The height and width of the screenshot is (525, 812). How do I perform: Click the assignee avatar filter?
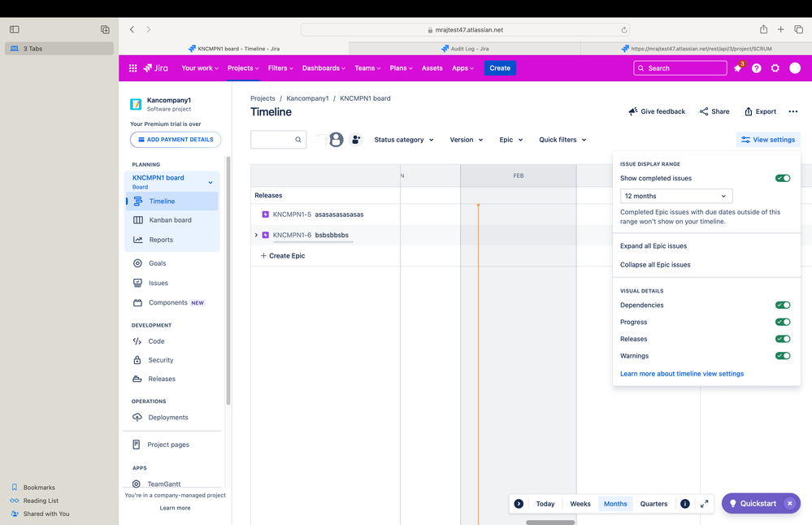pos(336,139)
